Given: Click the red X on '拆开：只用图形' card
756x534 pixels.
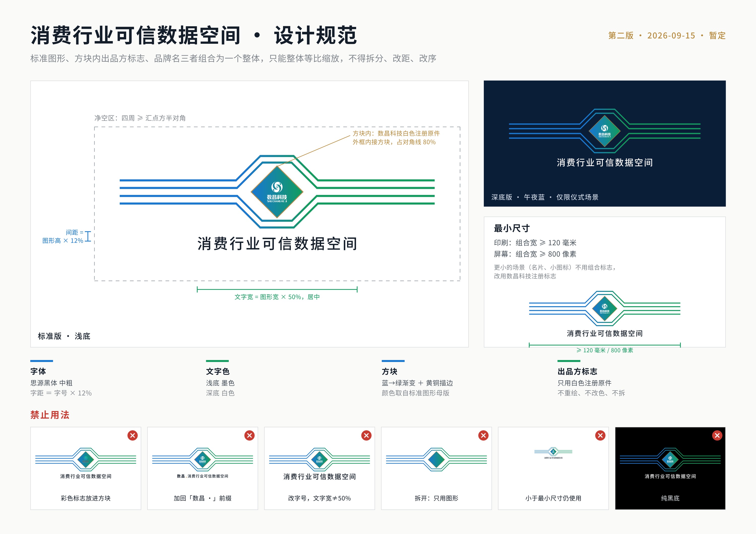Looking at the screenshot, I should (x=483, y=435).
